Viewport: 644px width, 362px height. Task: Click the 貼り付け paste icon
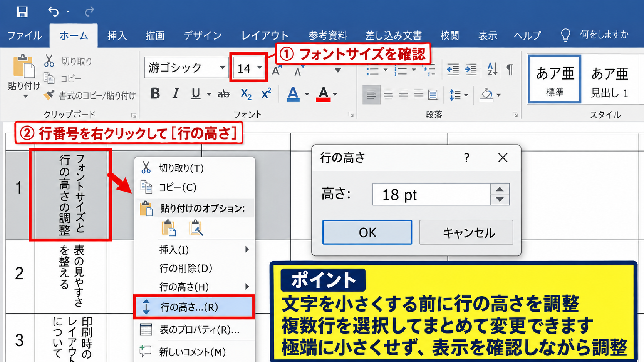[x=24, y=66]
